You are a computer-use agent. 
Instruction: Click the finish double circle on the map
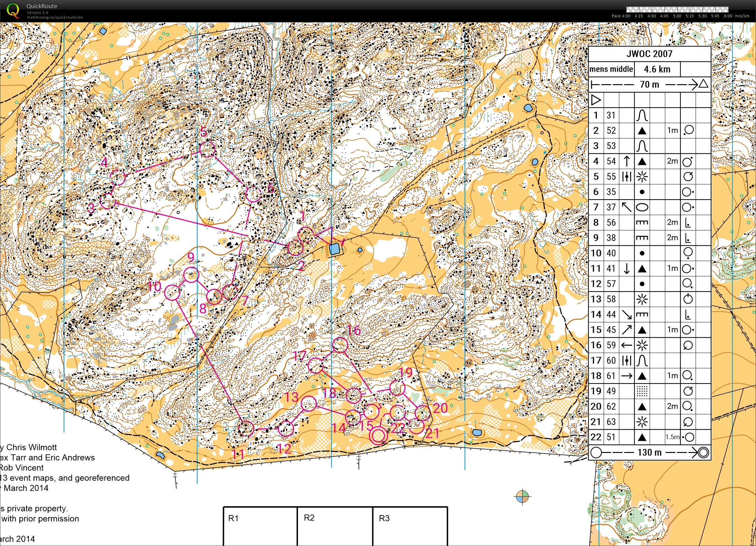tap(378, 436)
